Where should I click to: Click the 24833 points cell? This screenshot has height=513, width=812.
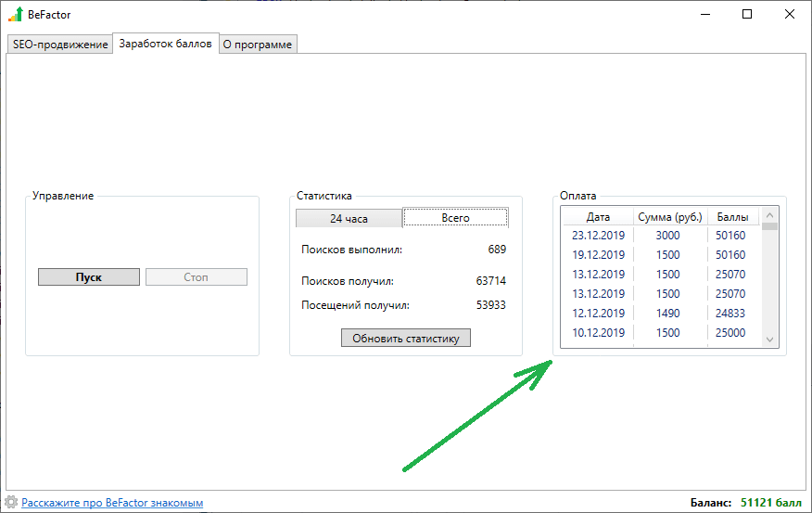(730, 313)
